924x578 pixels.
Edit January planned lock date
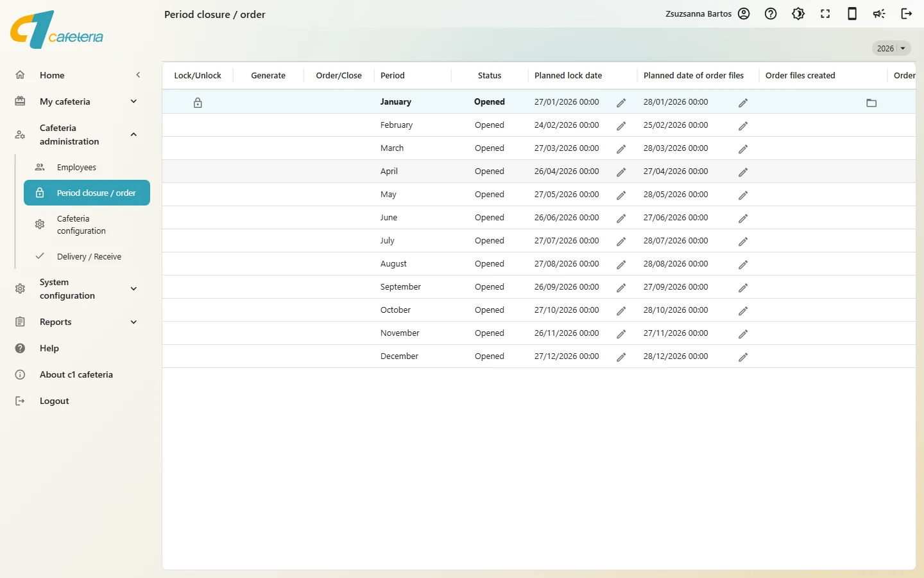tap(621, 103)
